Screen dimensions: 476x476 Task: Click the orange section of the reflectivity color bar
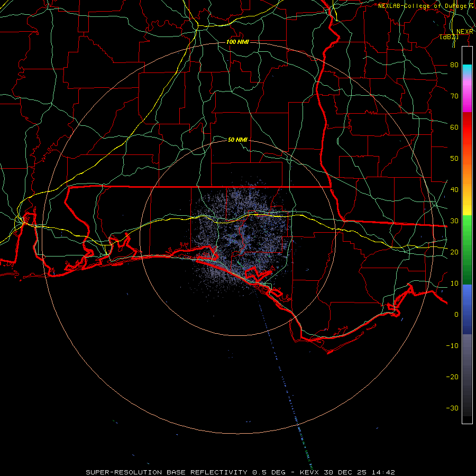(x=467, y=175)
